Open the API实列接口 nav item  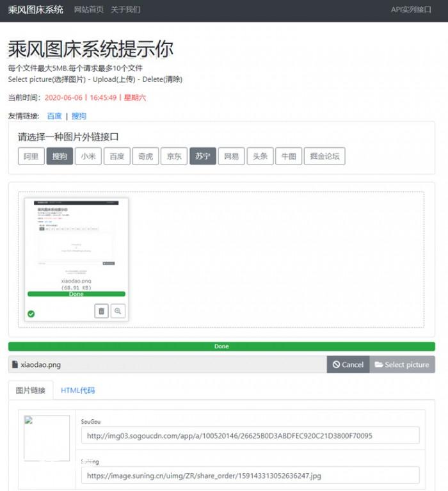[411, 10]
